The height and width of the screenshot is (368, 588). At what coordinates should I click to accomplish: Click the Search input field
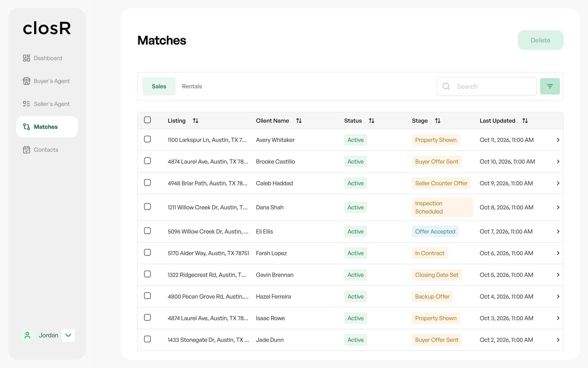[x=487, y=86]
